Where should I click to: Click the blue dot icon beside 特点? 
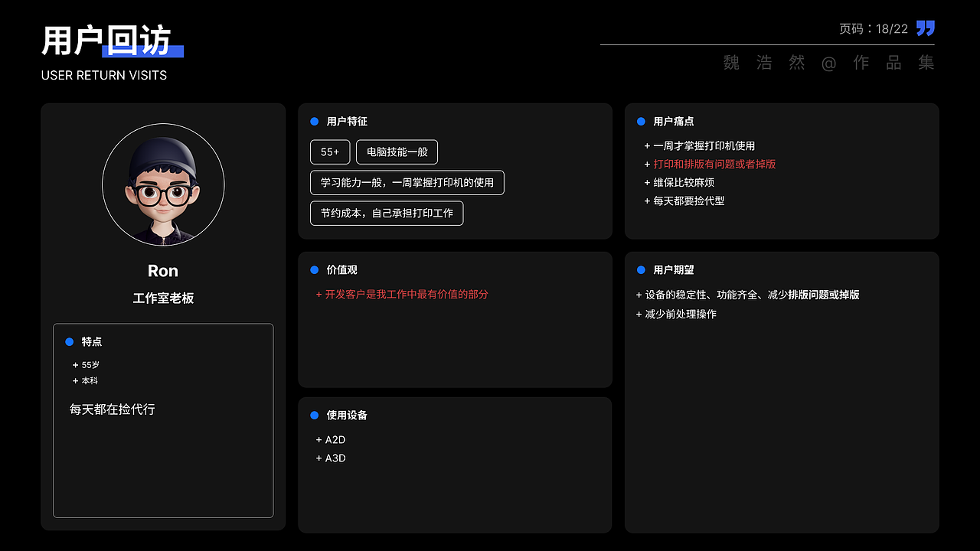tap(69, 342)
